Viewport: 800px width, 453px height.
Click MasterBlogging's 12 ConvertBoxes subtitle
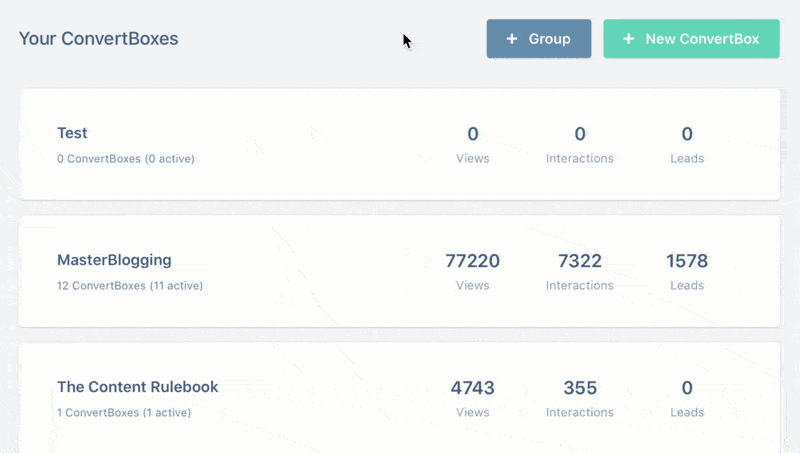tap(130, 286)
